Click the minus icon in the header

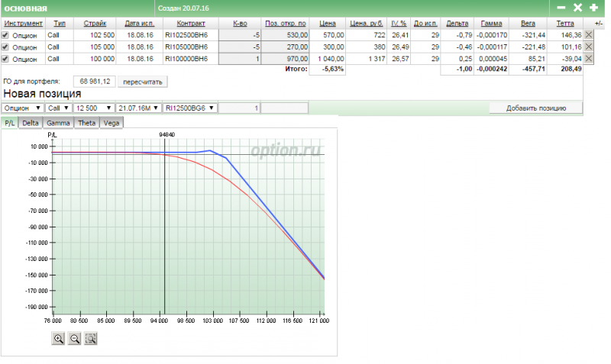[561, 8]
